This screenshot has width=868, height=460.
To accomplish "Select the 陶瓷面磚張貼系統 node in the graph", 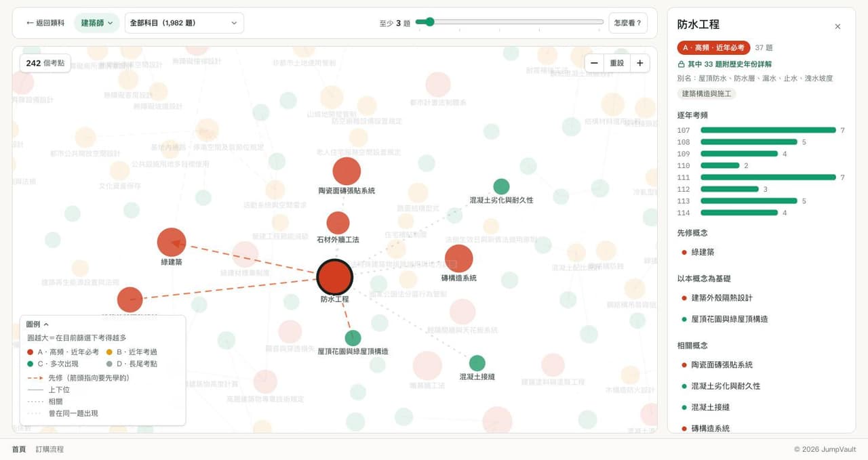I will pos(347,171).
